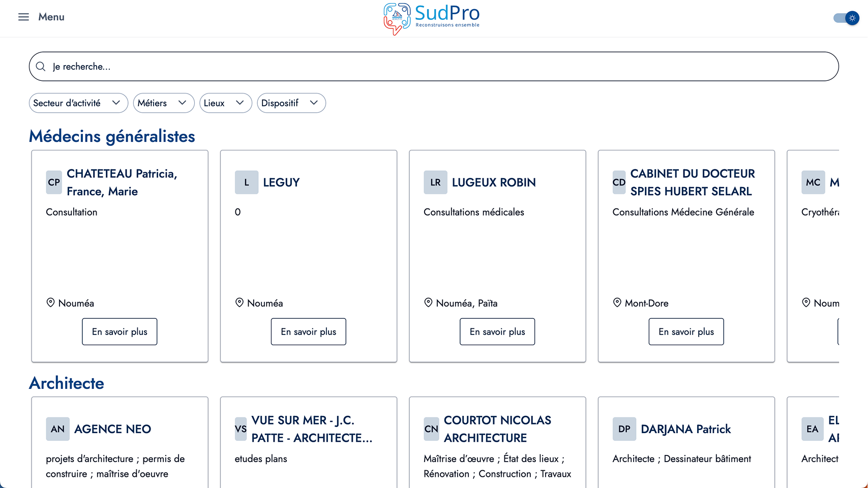Viewport: 868px width, 488px height.
Task: Click the LR avatar of LUGEUX ROBIN
Action: 435,182
